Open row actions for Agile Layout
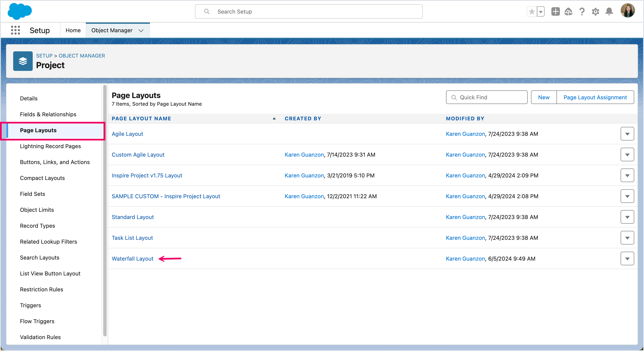Screen dimensions: 644x351 627,134
